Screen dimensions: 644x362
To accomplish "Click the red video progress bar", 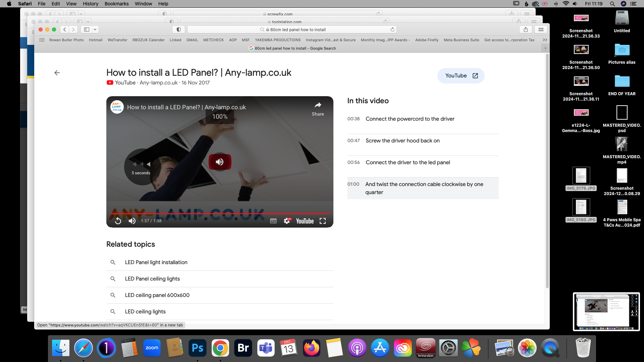I will point(220,214).
